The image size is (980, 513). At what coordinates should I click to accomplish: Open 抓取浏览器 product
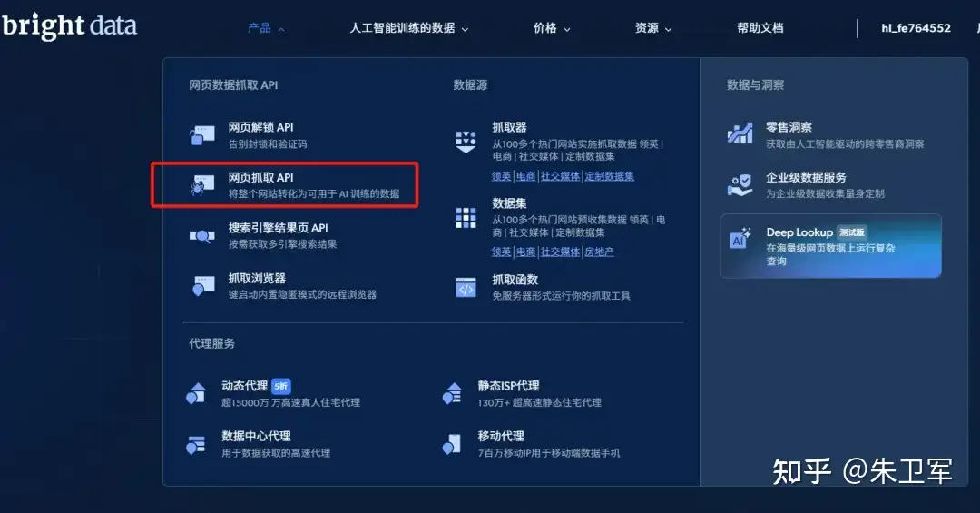(x=257, y=279)
